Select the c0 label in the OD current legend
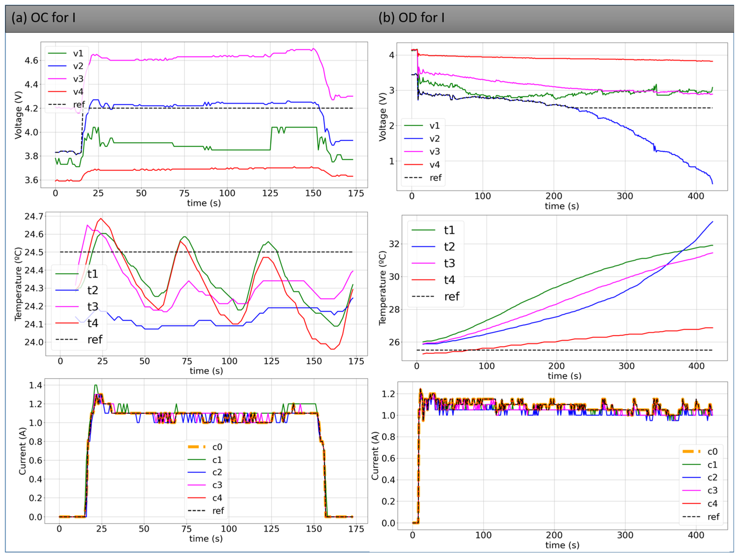 (x=712, y=451)
